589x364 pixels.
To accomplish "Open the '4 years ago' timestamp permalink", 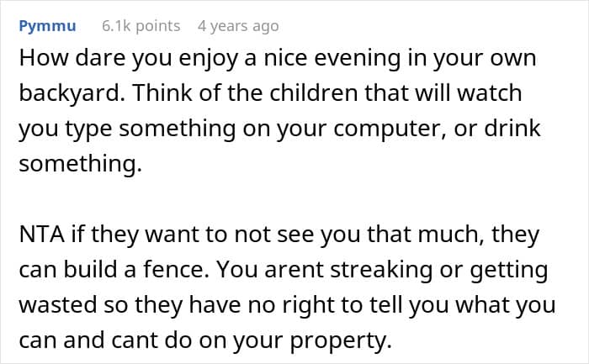I will (238, 26).
